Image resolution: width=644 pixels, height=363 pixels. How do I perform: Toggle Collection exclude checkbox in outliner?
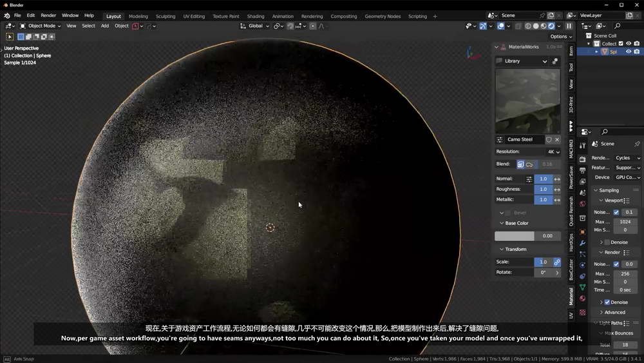[621, 44]
